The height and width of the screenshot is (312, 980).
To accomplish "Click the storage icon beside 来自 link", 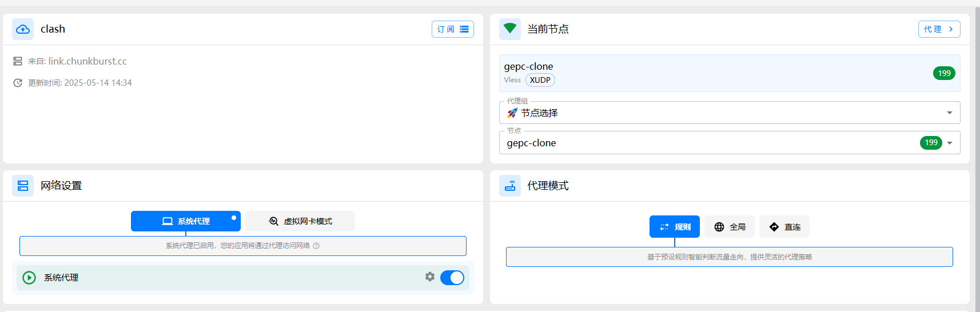I will 18,61.
